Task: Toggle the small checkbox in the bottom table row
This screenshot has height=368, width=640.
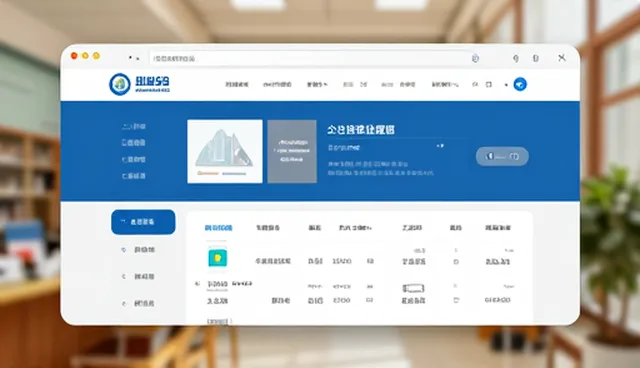Action: [456, 300]
